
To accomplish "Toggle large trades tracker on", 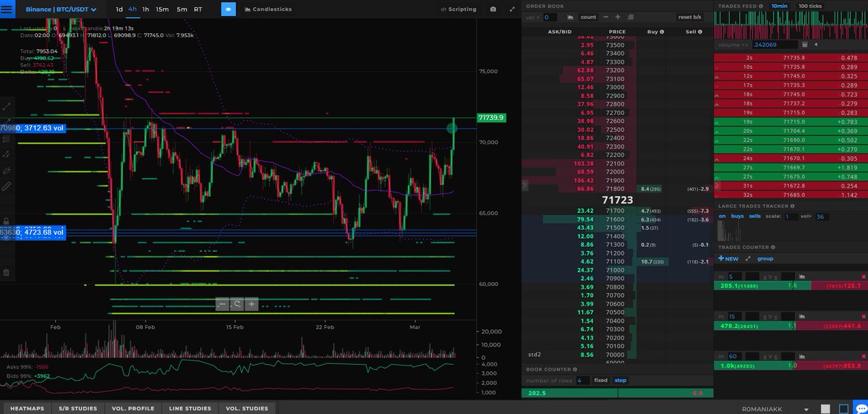I will pos(722,216).
